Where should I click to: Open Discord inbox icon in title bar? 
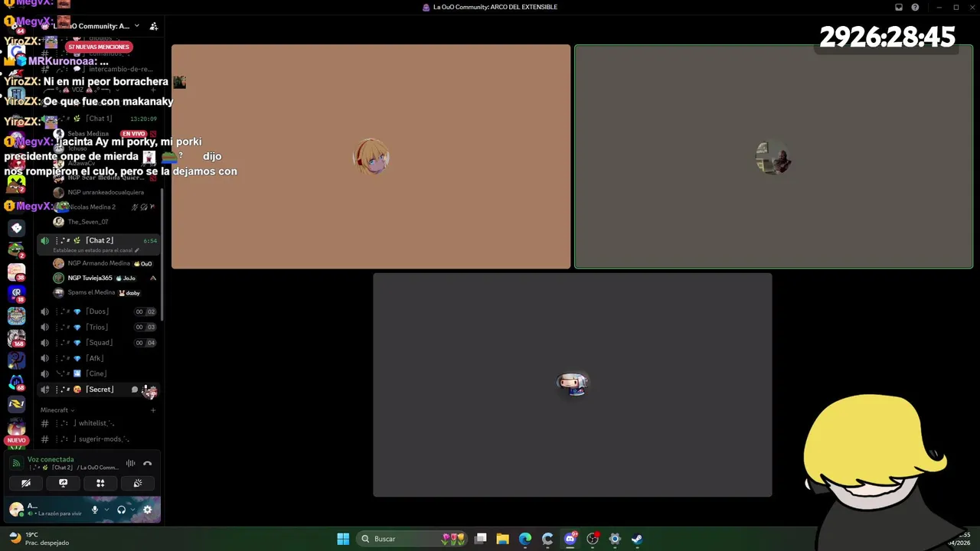click(x=899, y=7)
